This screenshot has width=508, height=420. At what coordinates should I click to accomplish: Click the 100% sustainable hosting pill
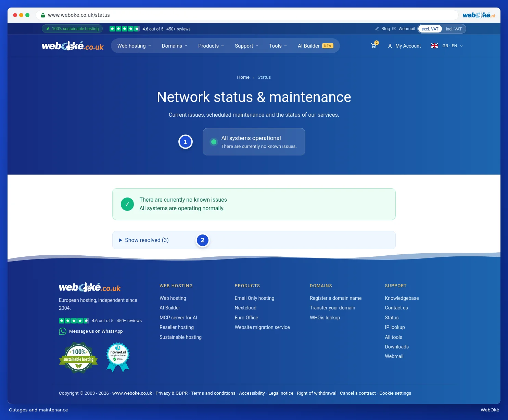72,29
